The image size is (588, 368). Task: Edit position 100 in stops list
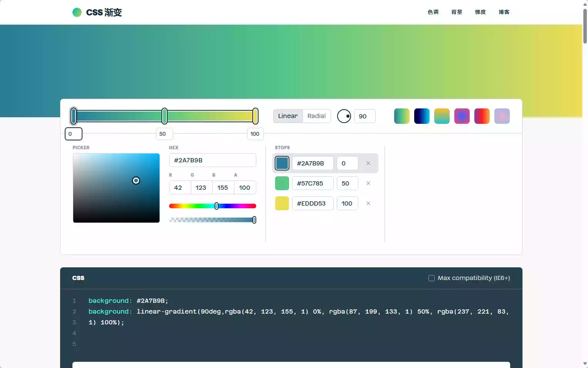tap(348, 203)
